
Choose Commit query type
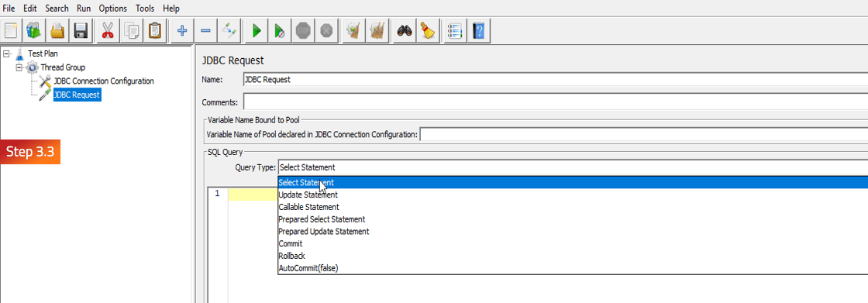pos(573,244)
